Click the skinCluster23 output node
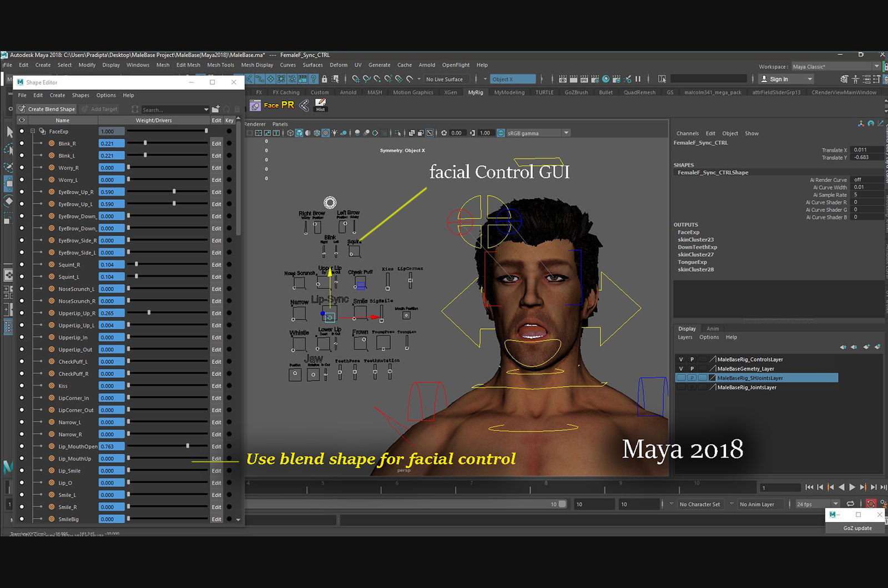888x588 pixels. point(695,240)
